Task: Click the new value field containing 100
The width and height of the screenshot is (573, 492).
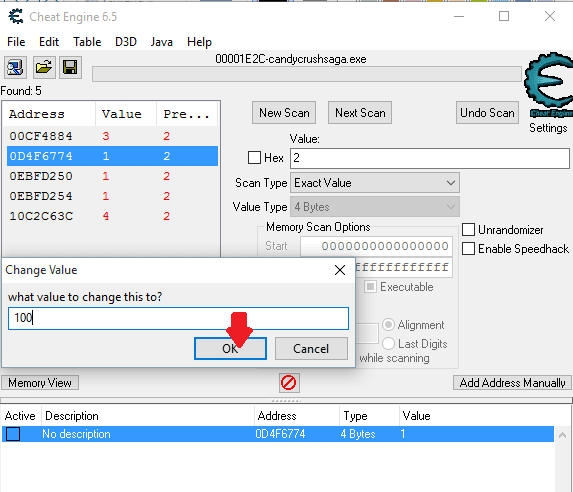Action: pos(178,318)
